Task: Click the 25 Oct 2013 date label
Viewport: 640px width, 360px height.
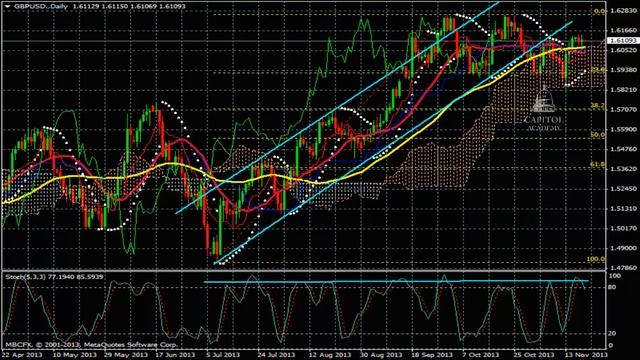Action: (x=534, y=355)
